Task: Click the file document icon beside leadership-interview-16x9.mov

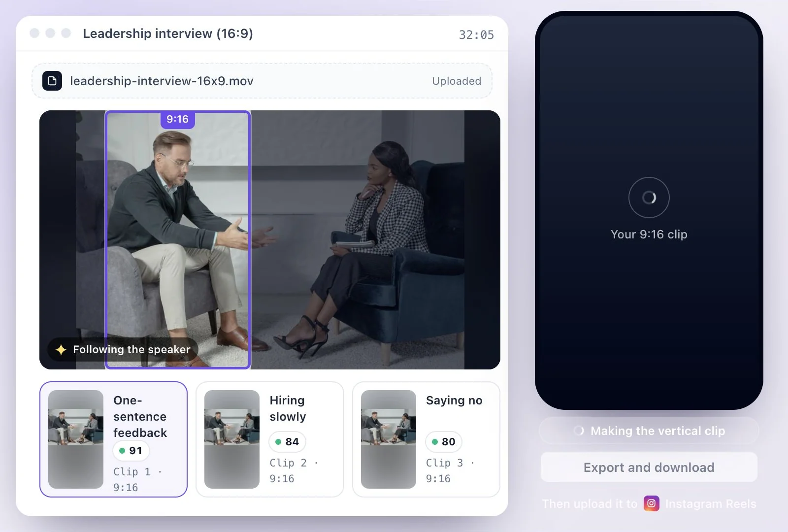Action: point(52,81)
